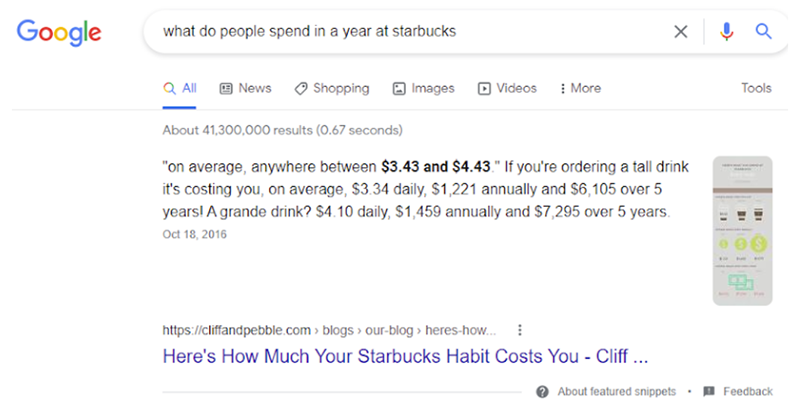This screenshot has width=800, height=420.
Task: Start voice search with the microphone icon
Action: click(x=727, y=32)
